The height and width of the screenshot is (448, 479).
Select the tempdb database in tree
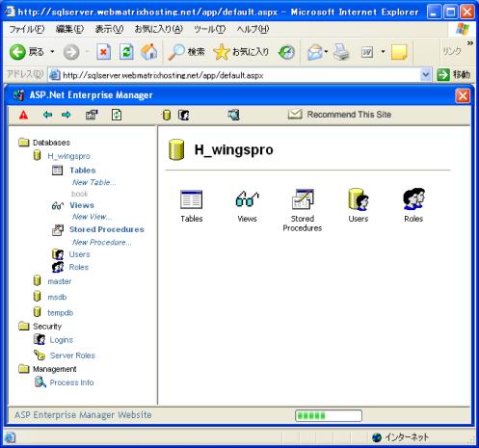coord(61,312)
